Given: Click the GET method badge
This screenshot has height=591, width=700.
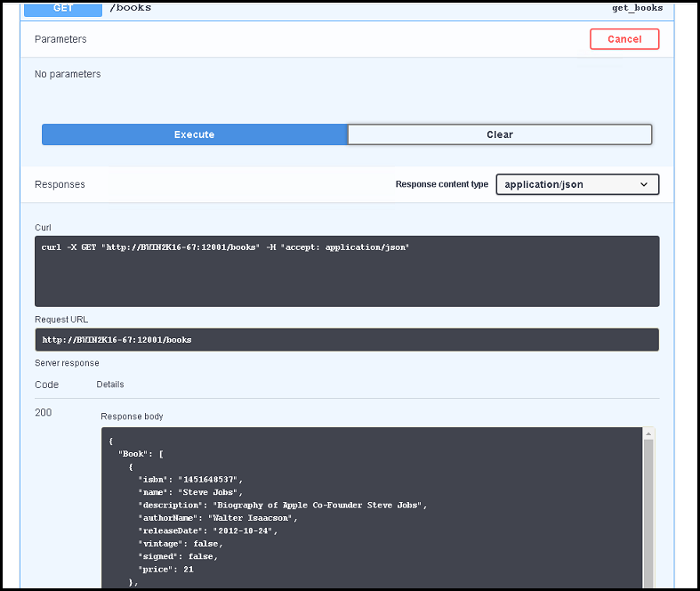Looking at the screenshot, I should pyautogui.click(x=63, y=9).
